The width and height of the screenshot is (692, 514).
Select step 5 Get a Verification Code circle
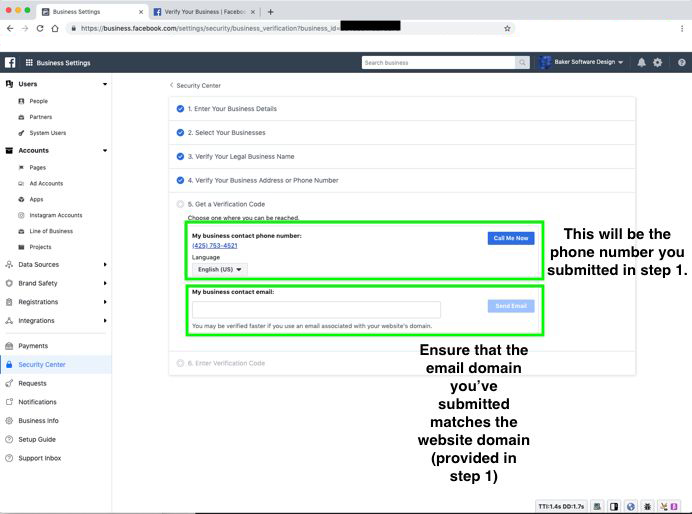pos(180,204)
